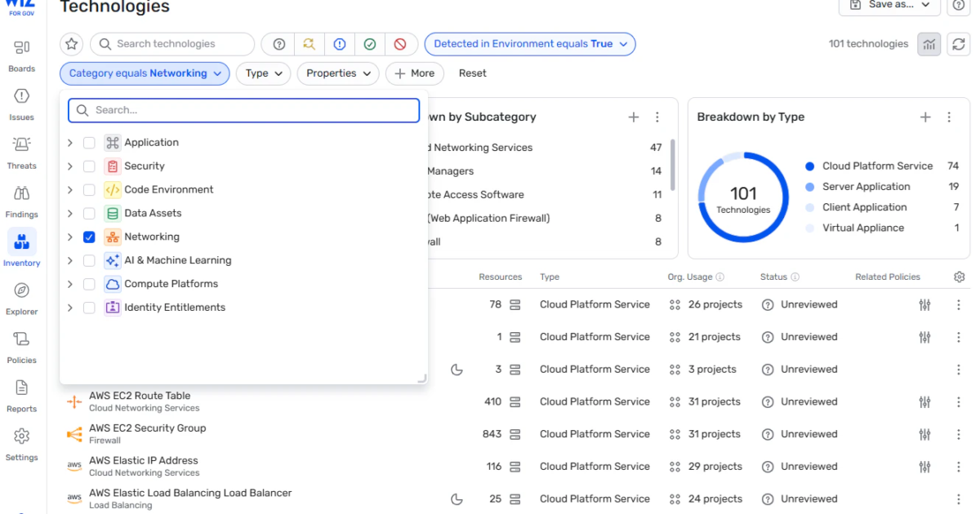
Task: Check the Data Assets checkbox
Action: pyautogui.click(x=89, y=214)
